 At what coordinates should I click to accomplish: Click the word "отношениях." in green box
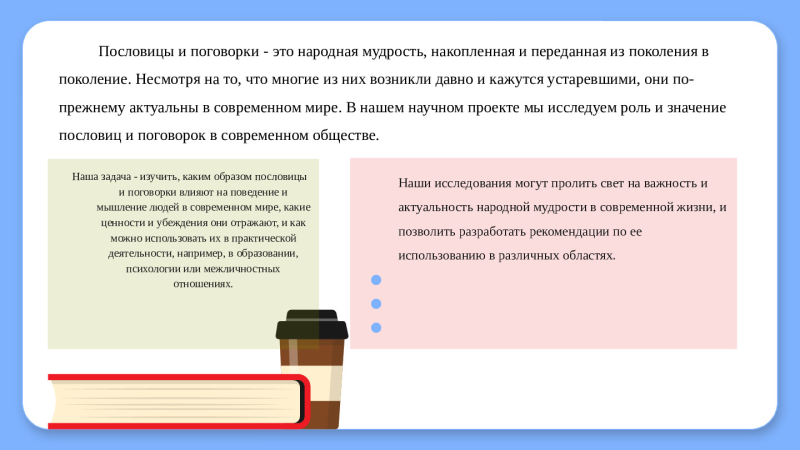203,284
